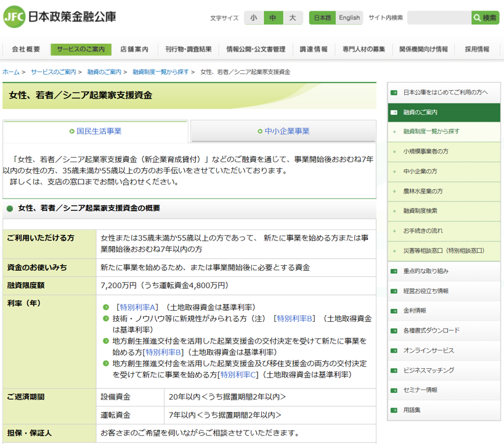Open 関係機関向け情報 menu

coord(424,49)
